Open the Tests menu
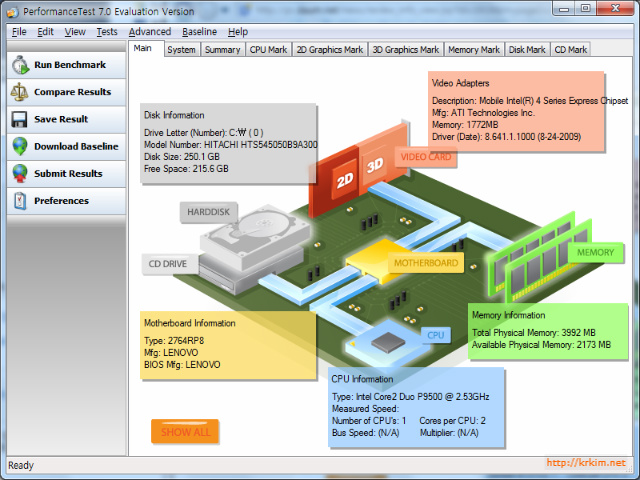 [x=107, y=32]
